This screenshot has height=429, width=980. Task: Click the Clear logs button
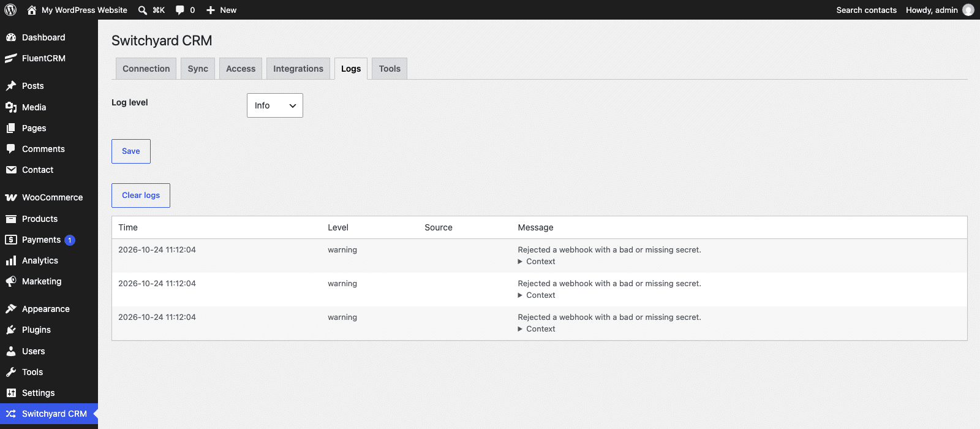(x=141, y=196)
